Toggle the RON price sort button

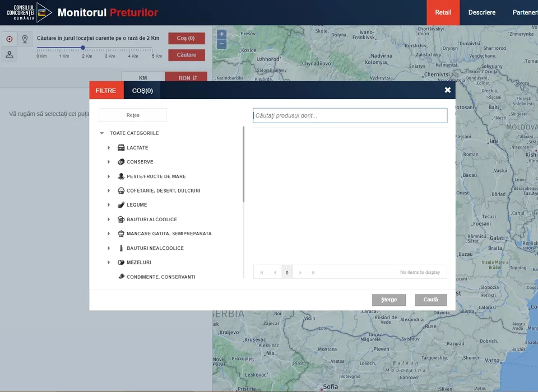coord(186,78)
